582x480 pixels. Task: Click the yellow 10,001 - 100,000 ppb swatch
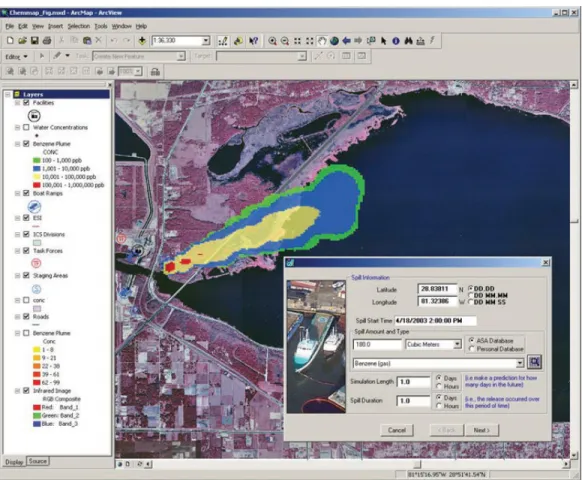36,177
